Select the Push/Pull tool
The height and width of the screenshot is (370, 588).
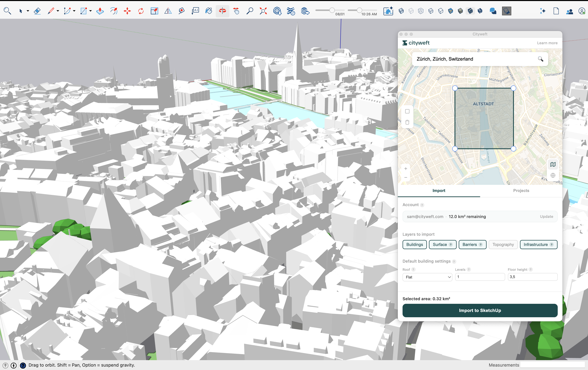[100, 11]
